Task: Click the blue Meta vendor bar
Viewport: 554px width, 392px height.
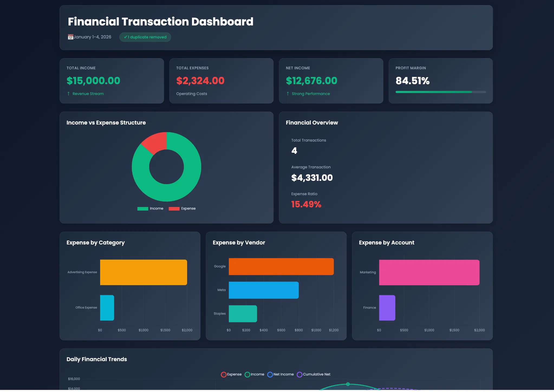Action: [x=263, y=290]
